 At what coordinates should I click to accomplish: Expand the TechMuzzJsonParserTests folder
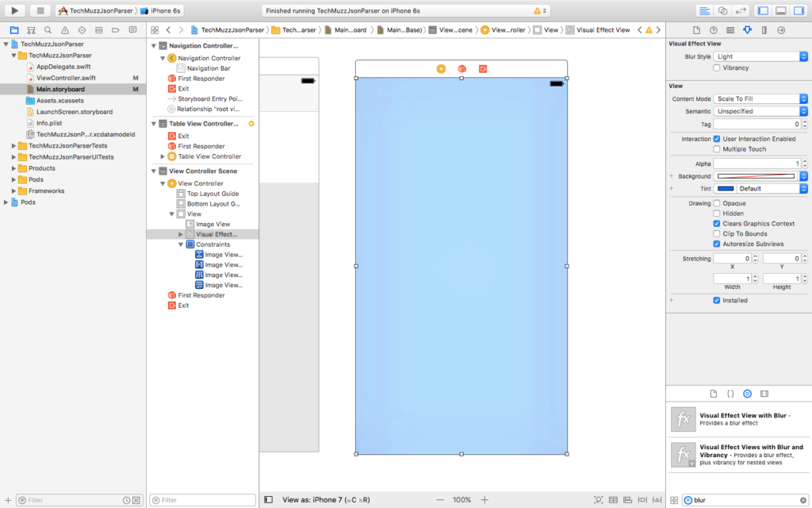click(x=13, y=146)
